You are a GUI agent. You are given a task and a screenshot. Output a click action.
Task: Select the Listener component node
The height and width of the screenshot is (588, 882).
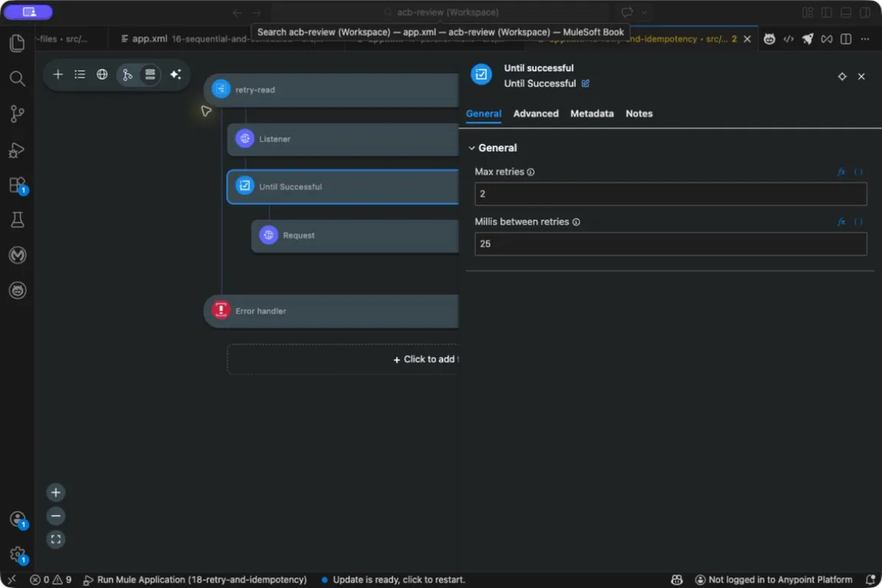(x=343, y=139)
